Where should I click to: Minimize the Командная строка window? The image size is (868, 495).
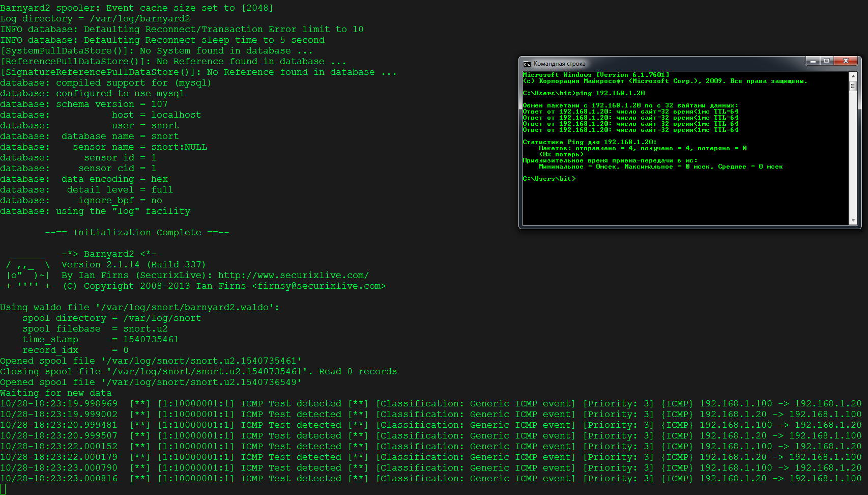coord(813,61)
